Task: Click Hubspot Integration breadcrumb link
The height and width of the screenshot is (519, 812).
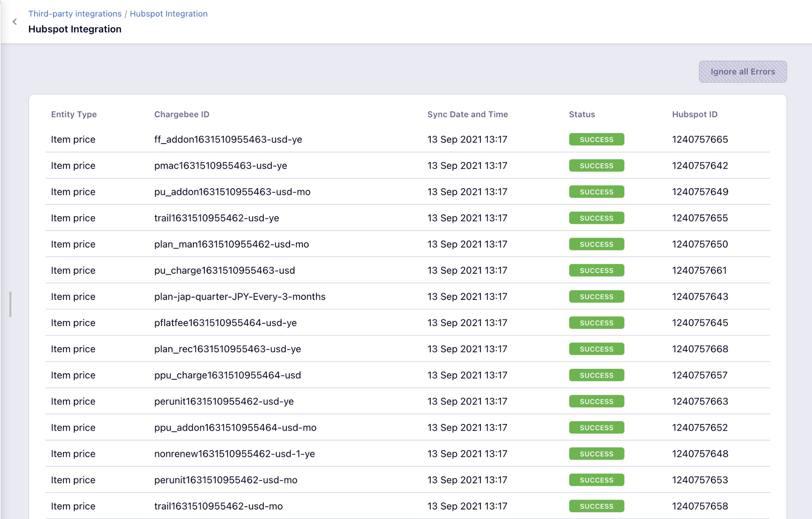Action: coord(169,13)
